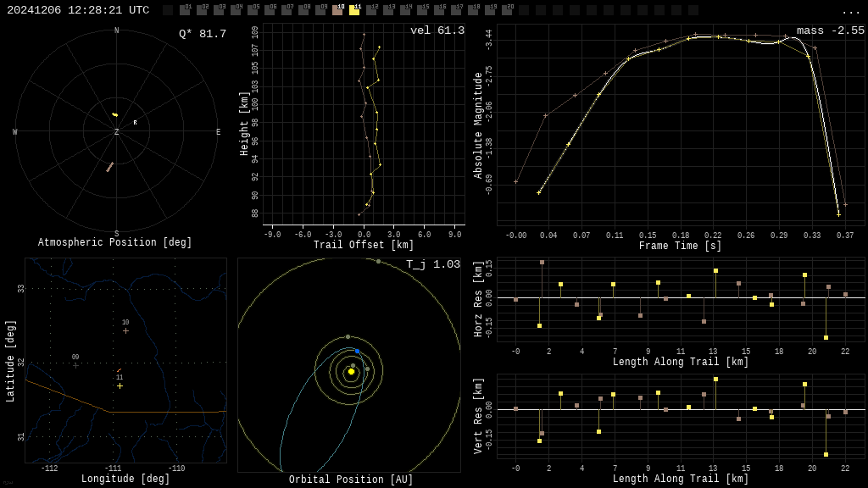Open the three-dots menu at top right
868x488 pixels.
click(850, 11)
